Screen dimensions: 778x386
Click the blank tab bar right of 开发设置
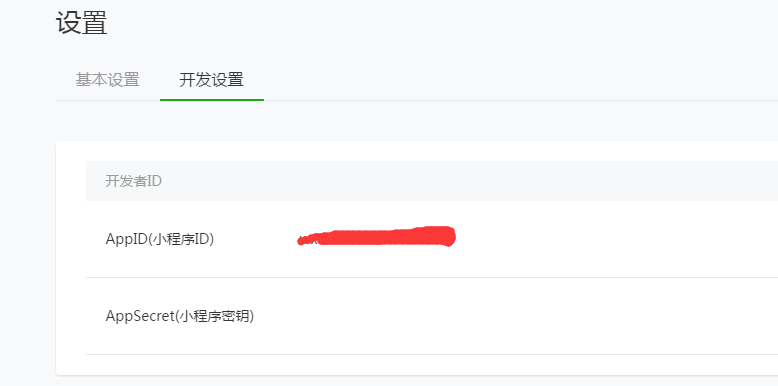tap(521, 80)
